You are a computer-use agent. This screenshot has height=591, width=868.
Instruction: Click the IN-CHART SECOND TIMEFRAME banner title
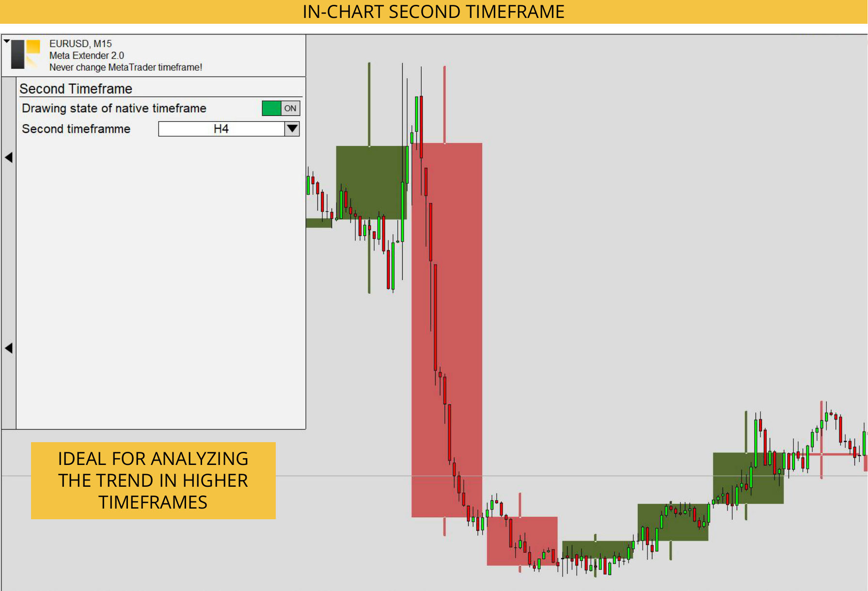[433, 12]
